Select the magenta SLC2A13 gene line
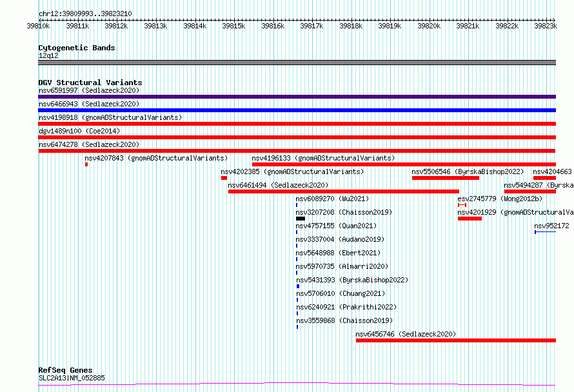This screenshot has height=392, width=574. 297,384
